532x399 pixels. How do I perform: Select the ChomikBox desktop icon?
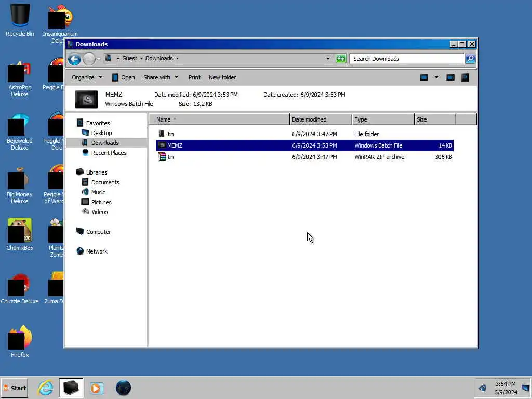20,235
